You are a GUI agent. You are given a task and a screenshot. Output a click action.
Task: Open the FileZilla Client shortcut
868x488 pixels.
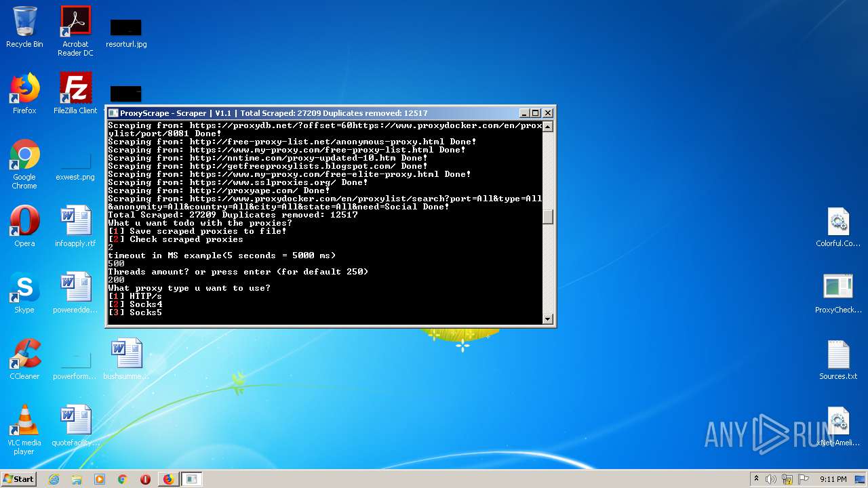[75, 94]
